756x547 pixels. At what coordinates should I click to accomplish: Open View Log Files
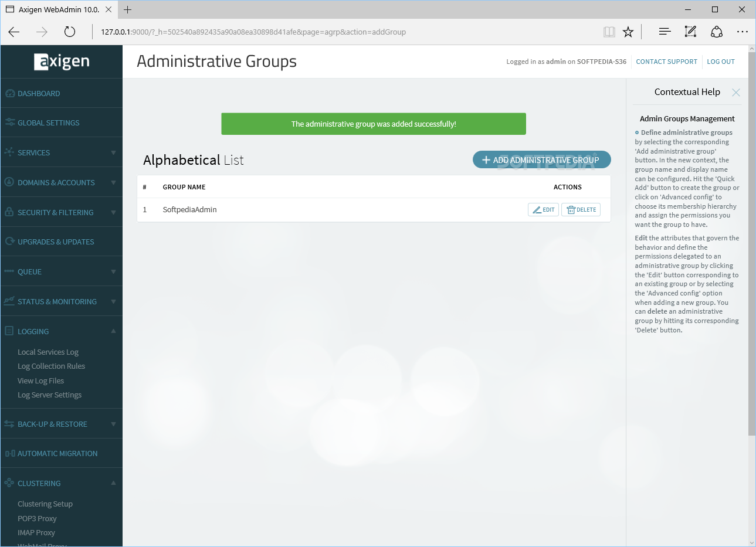pyautogui.click(x=40, y=380)
